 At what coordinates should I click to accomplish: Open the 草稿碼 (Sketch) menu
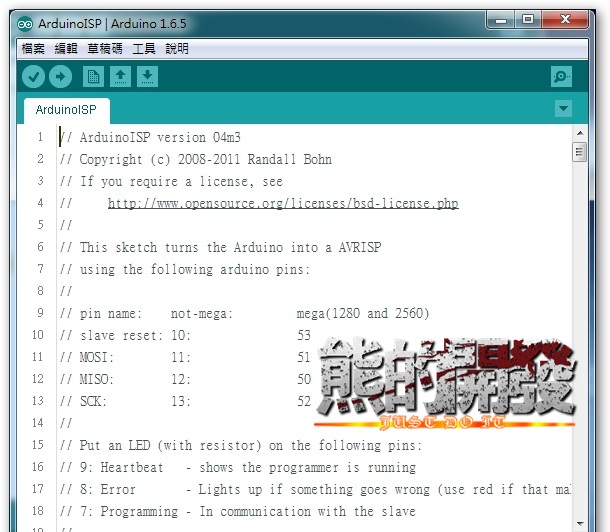(105, 49)
